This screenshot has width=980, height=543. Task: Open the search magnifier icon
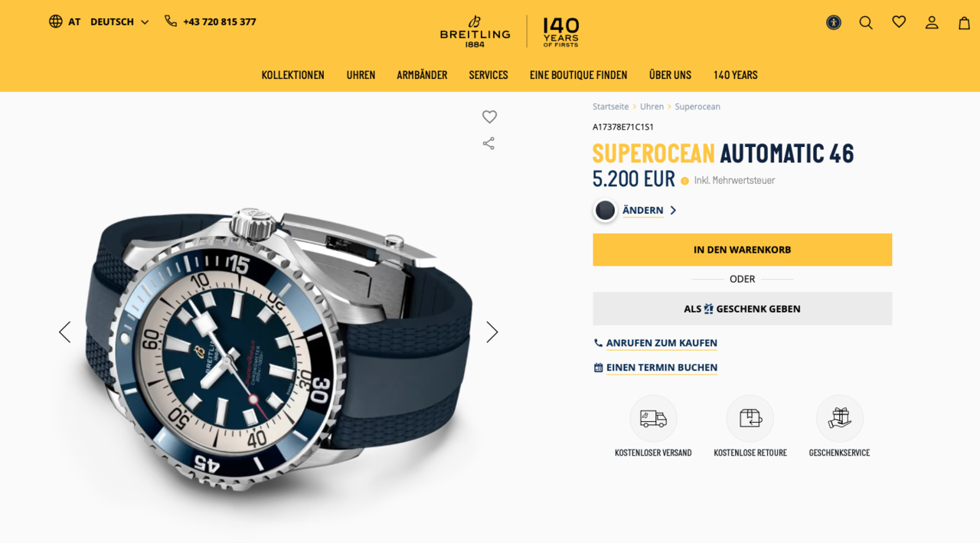click(866, 22)
